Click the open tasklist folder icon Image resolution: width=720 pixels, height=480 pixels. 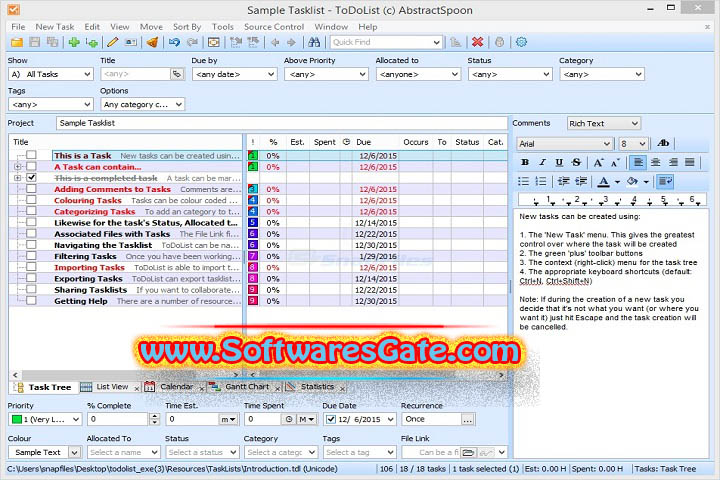pos(17,42)
